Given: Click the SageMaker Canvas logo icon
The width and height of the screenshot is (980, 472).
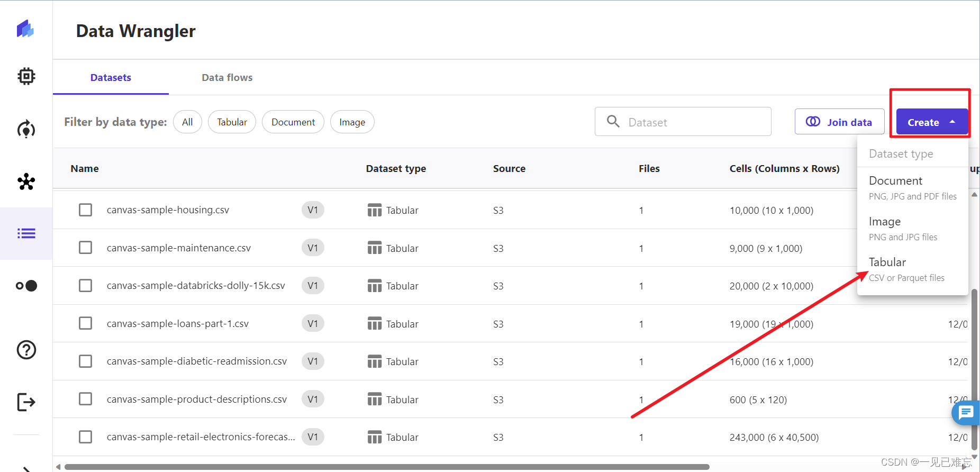Looking at the screenshot, I should click(x=25, y=29).
